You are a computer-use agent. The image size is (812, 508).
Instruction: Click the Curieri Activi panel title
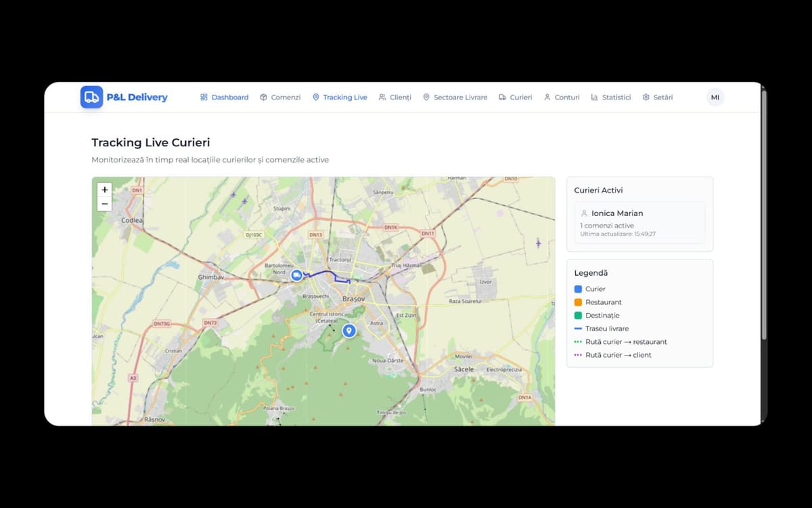(599, 190)
